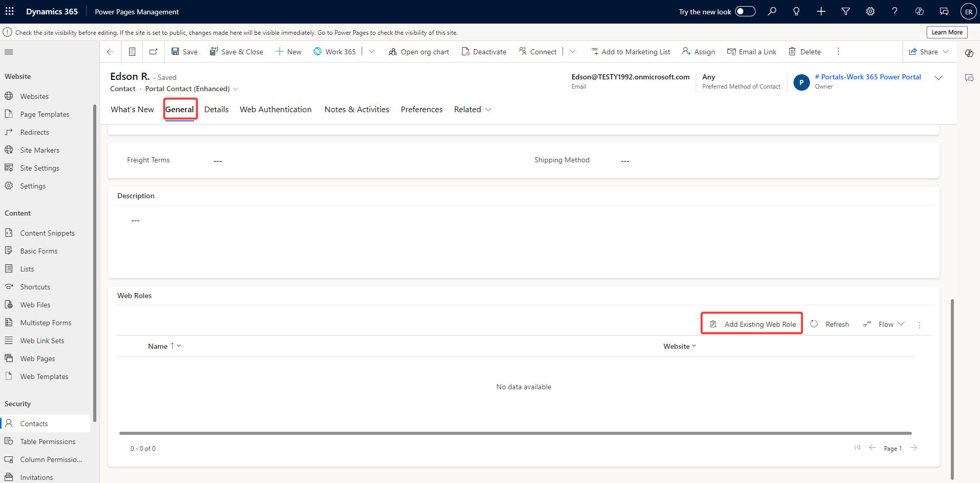Delete the contact record

tap(805, 52)
